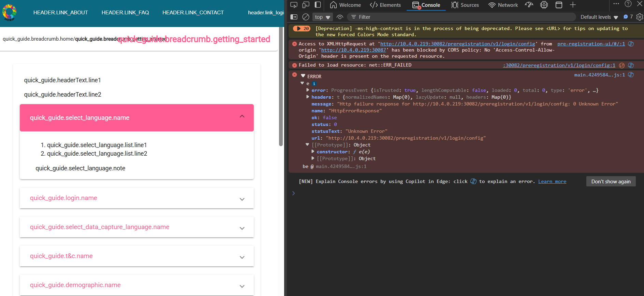Click the 7 issues message badge
The image size is (644, 296).
tap(628, 17)
